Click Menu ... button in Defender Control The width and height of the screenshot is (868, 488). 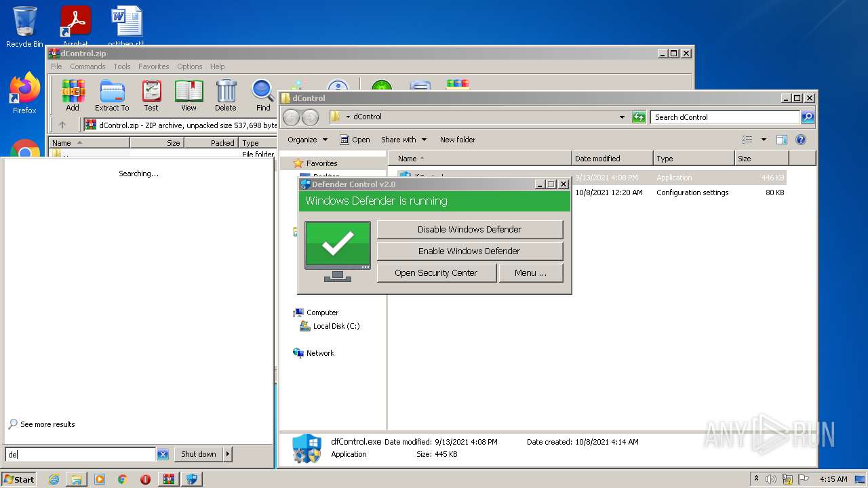tap(531, 272)
